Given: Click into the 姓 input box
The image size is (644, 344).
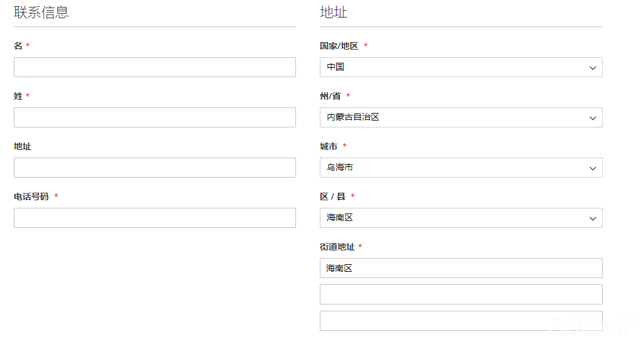Looking at the screenshot, I should (x=154, y=117).
